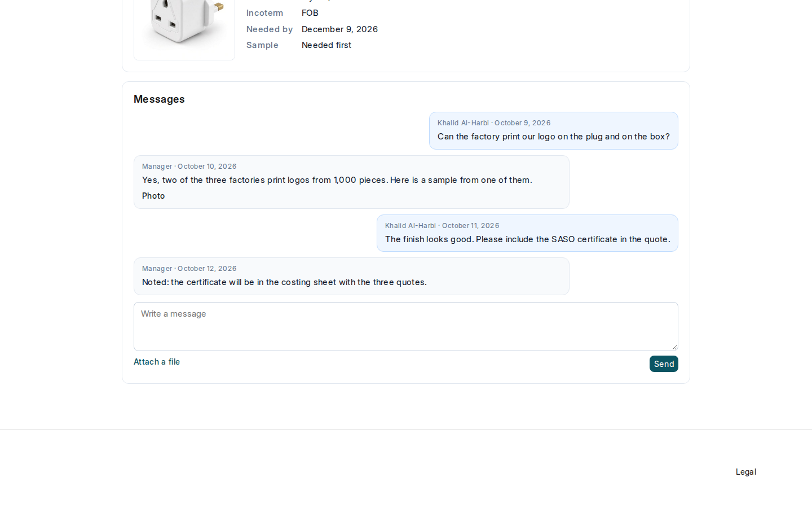Click 'Khalid Al-Harbi · October 9, 2026' header
This screenshot has height=508, width=812.
(x=494, y=123)
